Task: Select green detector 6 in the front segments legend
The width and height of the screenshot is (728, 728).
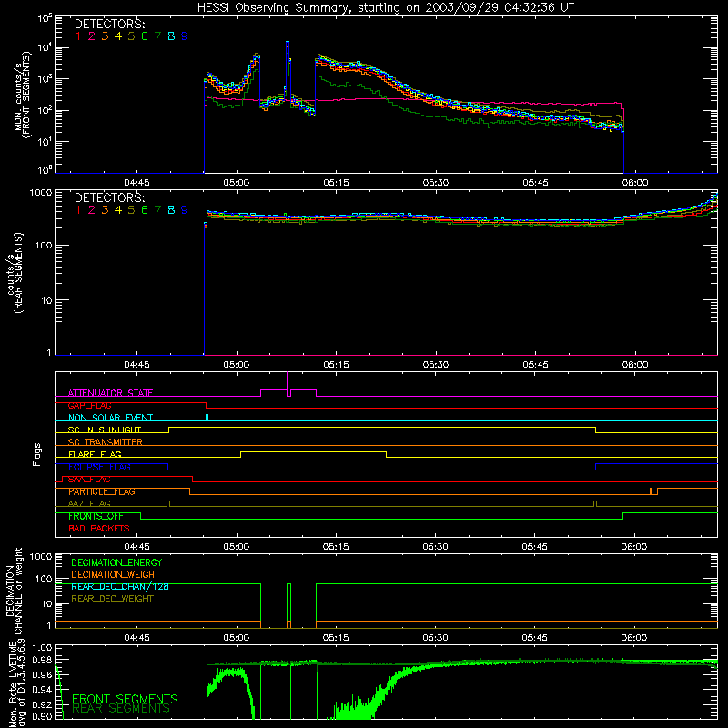Action: point(145,36)
